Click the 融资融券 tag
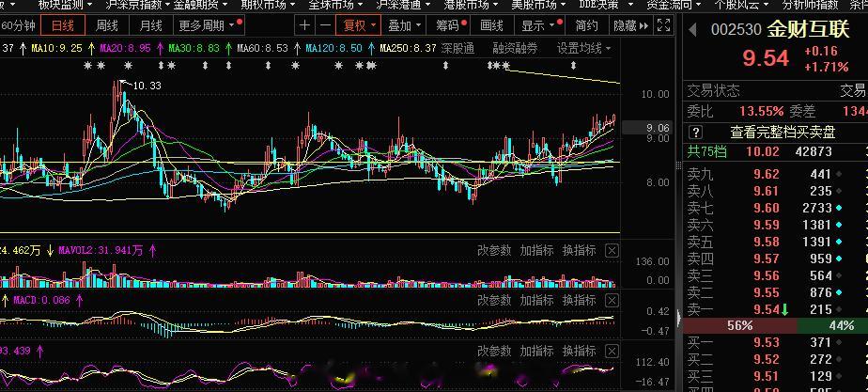This screenshot has height=392, width=868. tap(515, 49)
